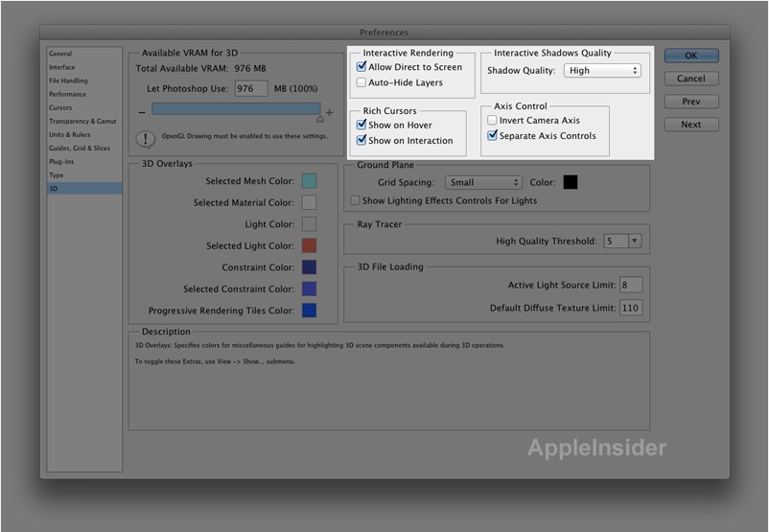Viewport: 769px width, 532px height.
Task: Click Progressive Rendering Tiles Color swatch
Action: 309,311
